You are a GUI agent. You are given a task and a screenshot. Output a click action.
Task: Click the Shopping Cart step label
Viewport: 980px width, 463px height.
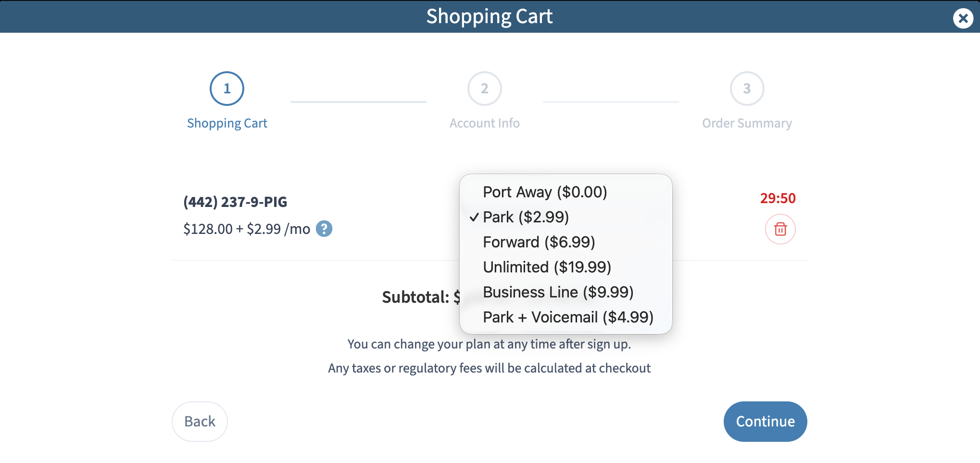coord(227,124)
